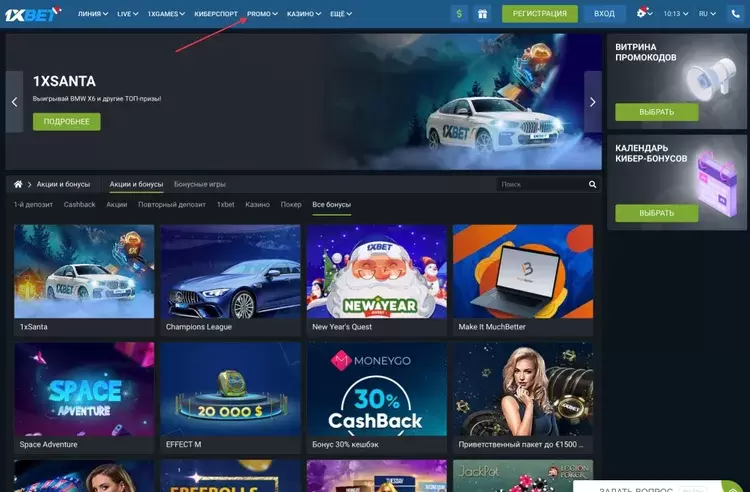Click the ВХОД login button
The width and height of the screenshot is (750, 492).
click(x=604, y=14)
